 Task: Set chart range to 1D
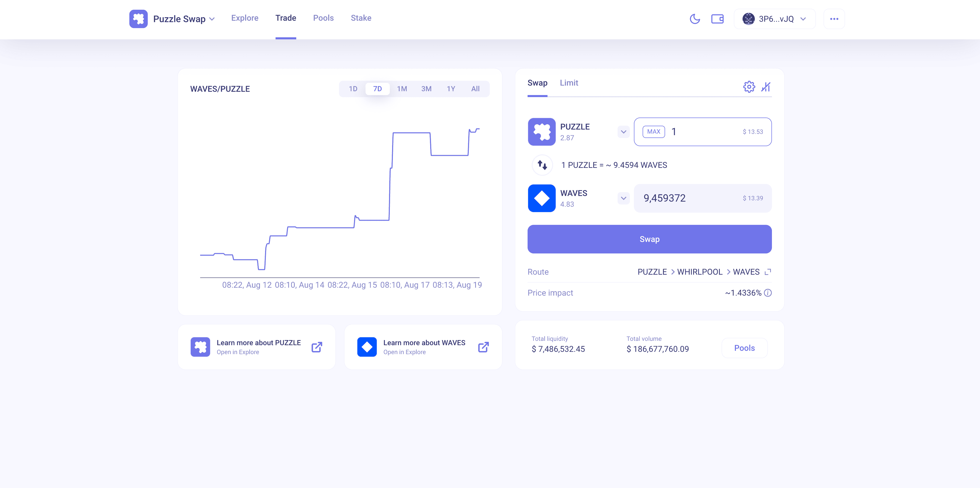353,89
